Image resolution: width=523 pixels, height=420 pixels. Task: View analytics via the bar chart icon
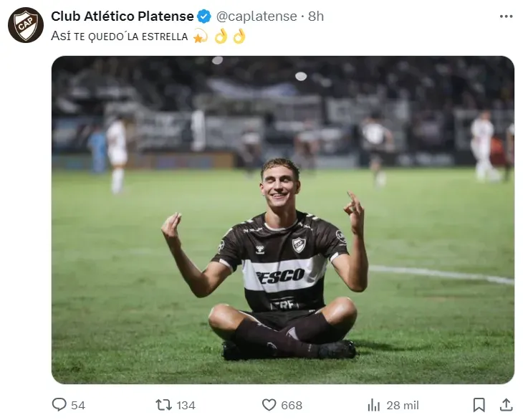373,405
